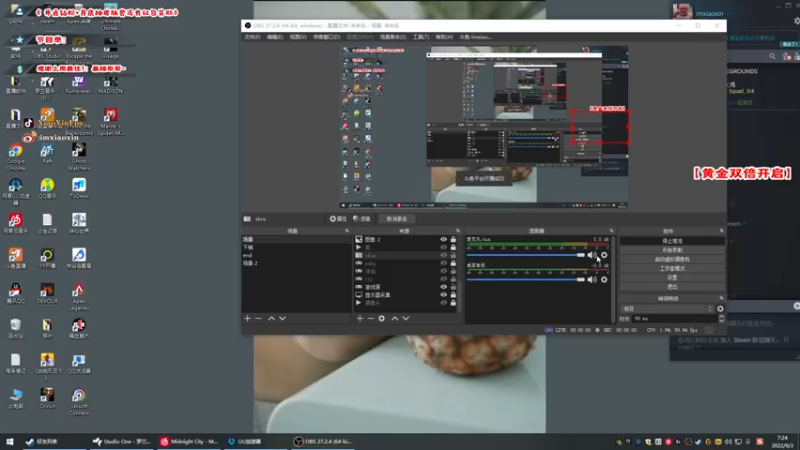Toggle visibility of 图像 2 source
The image size is (800, 450).
point(443,239)
